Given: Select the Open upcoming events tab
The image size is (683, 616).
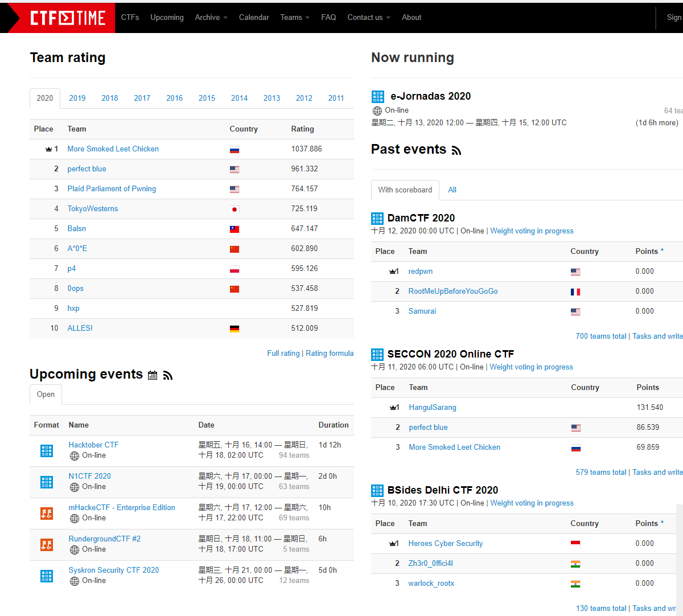Looking at the screenshot, I should point(46,395).
